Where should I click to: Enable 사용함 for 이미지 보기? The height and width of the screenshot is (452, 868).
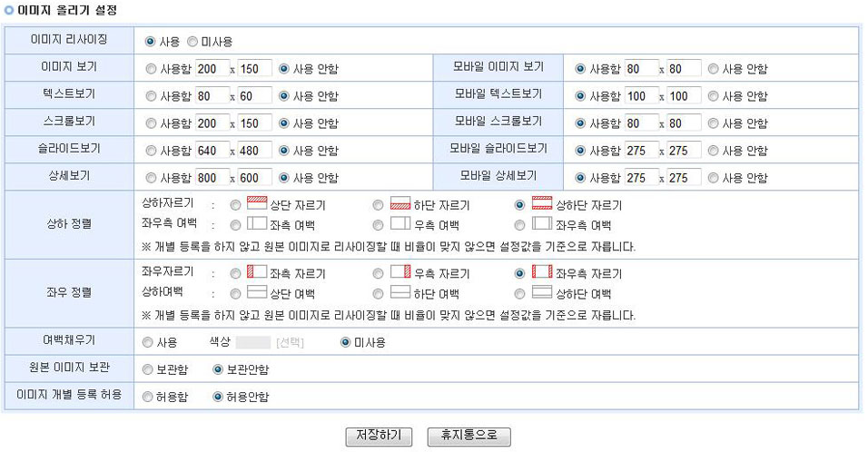(x=150, y=69)
